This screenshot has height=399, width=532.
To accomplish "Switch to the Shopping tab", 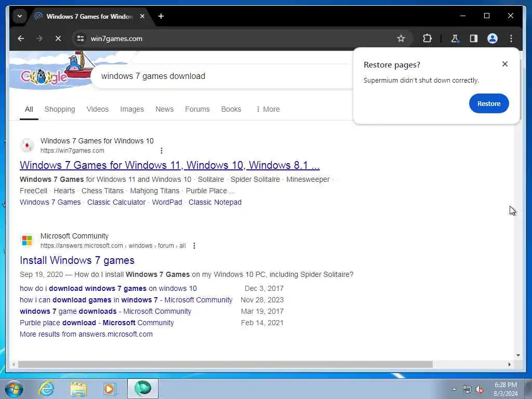I will click(x=60, y=109).
